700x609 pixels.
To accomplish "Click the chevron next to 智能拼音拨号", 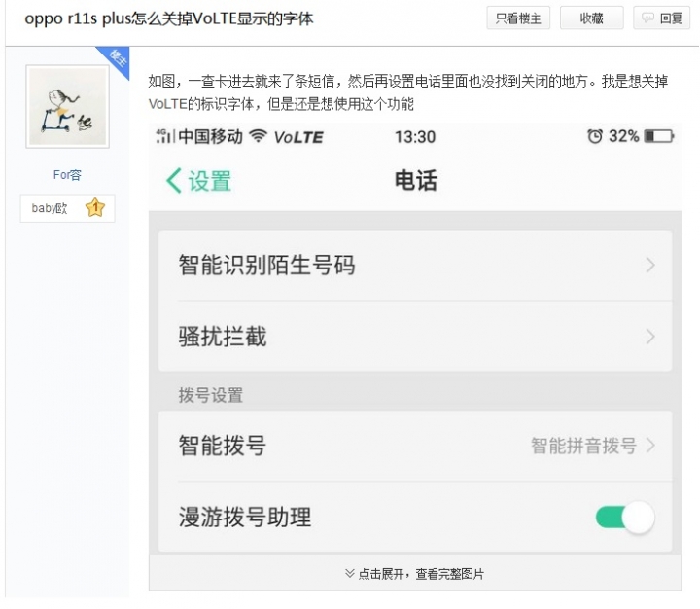I will click(650, 446).
